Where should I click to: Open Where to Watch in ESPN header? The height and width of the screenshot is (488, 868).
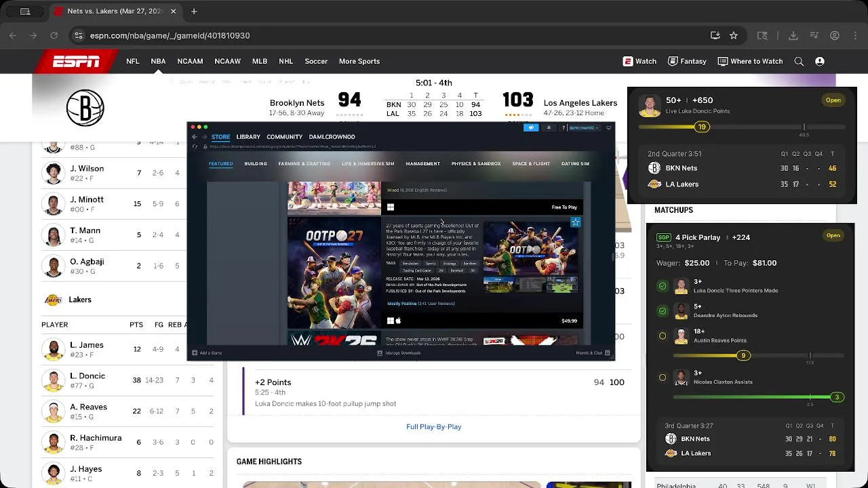click(x=750, y=61)
